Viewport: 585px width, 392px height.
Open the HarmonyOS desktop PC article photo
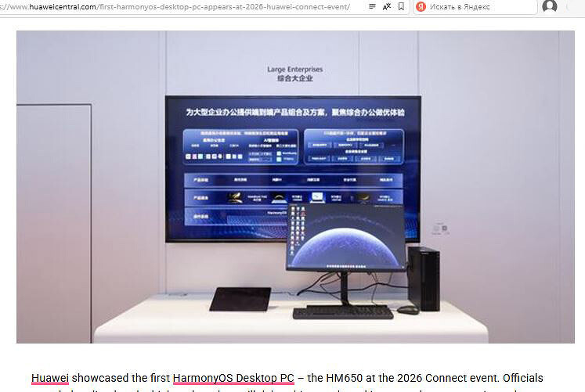[x=295, y=187]
